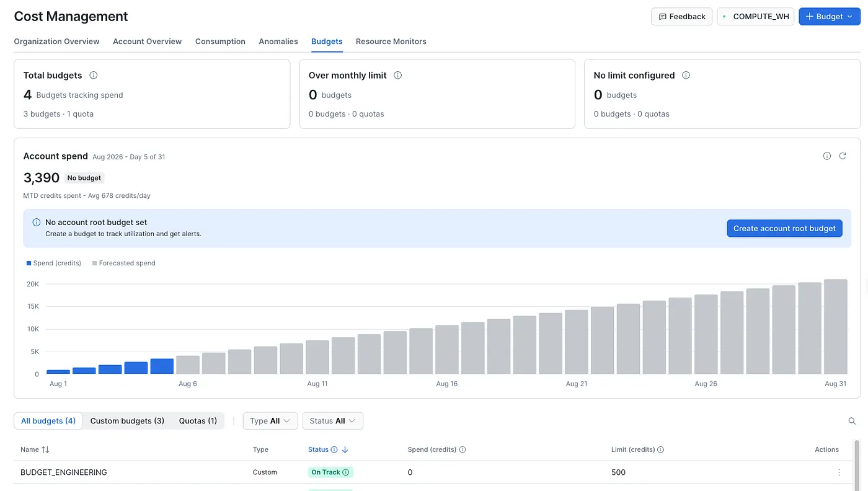Switch to the Anomalies tab
Image resolution: width=868 pixels, height=491 pixels.
[x=278, y=42]
